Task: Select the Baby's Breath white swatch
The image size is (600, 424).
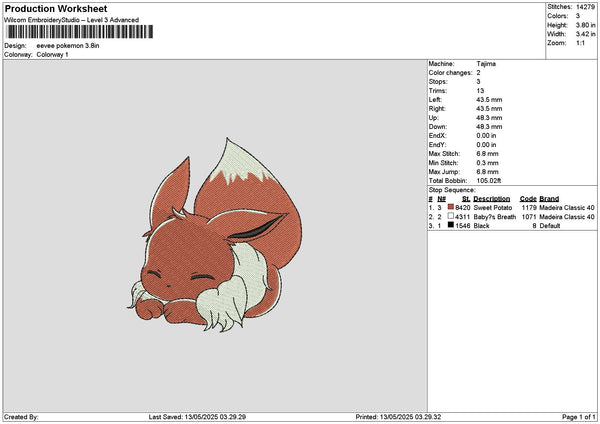Action: tap(452, 216)
